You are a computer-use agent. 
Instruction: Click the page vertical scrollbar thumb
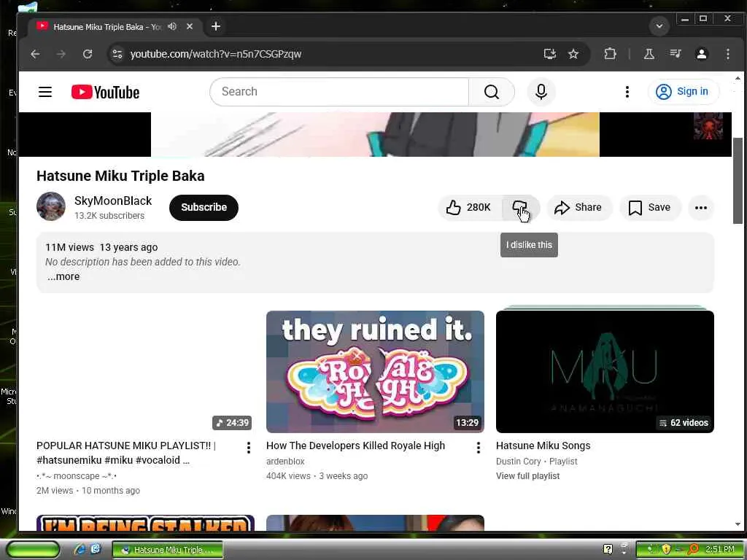(x=738, y=181)
